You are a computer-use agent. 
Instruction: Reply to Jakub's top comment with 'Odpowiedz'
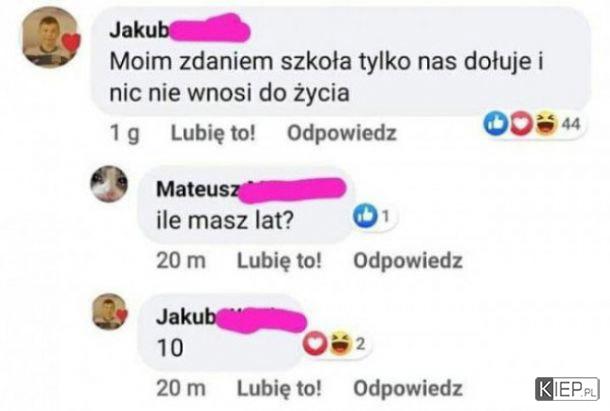pyautogui.click(x=342, y=133)
